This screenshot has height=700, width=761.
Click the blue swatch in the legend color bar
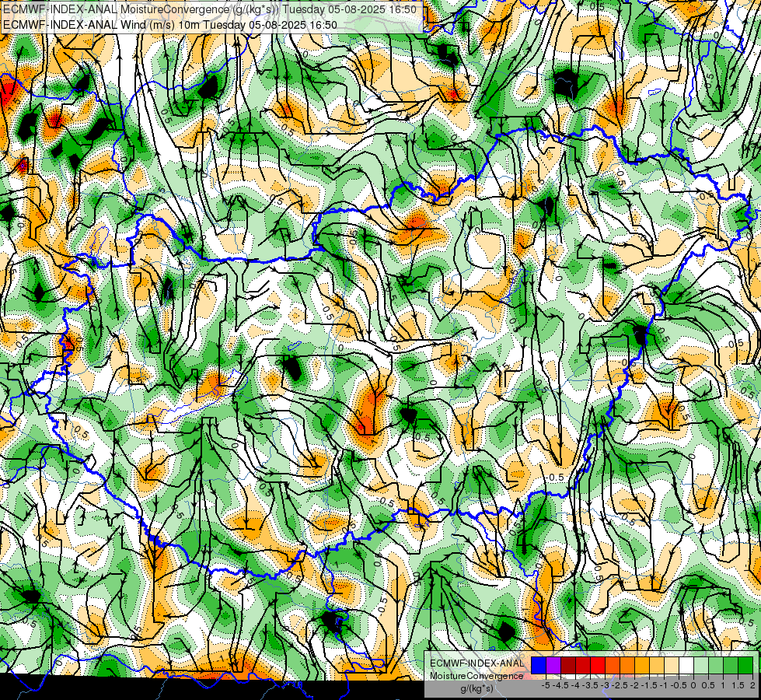[539, 665]
